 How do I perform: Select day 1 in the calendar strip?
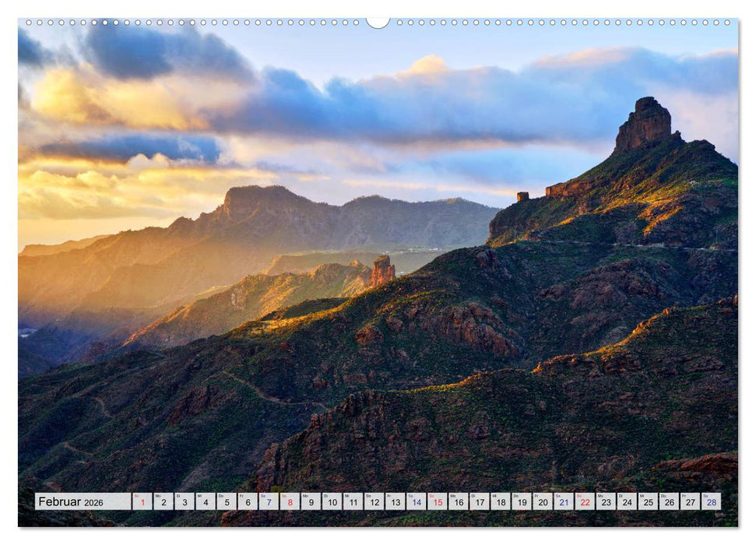142,501
